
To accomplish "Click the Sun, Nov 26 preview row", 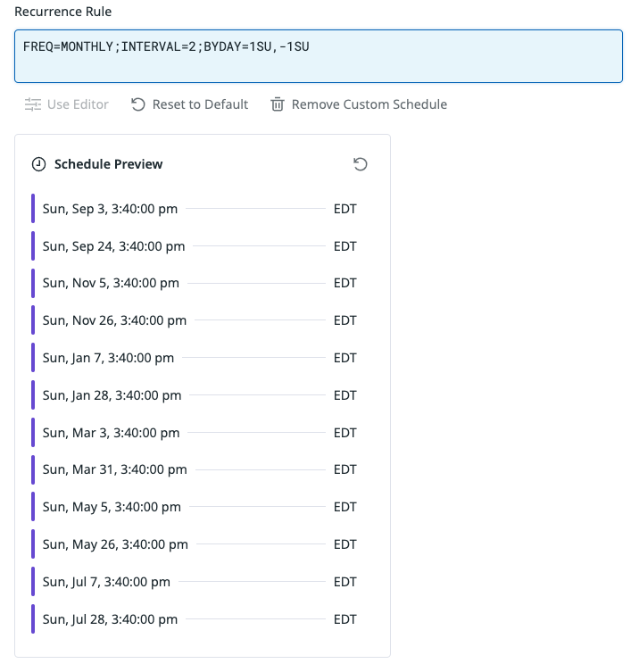I will [x=195, y=320].
